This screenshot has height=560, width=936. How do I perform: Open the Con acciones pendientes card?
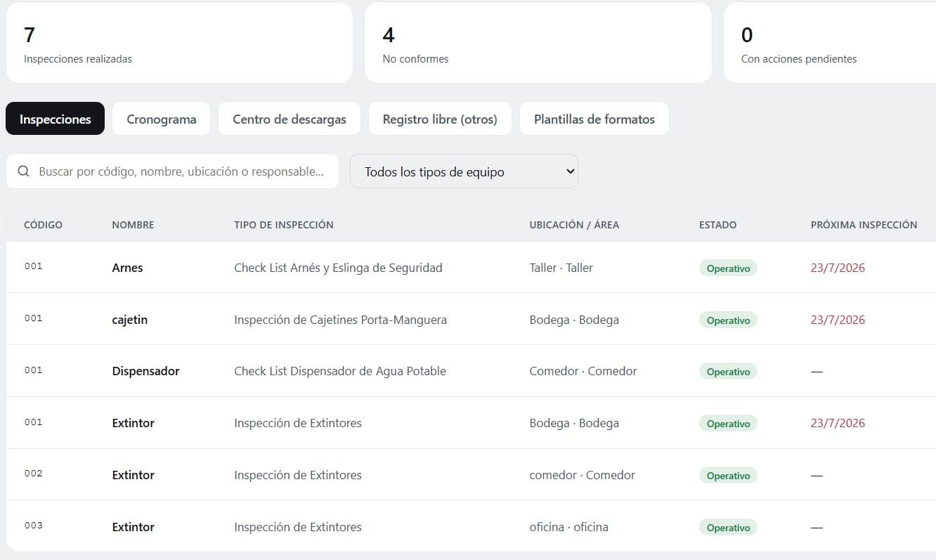[829, 42]
